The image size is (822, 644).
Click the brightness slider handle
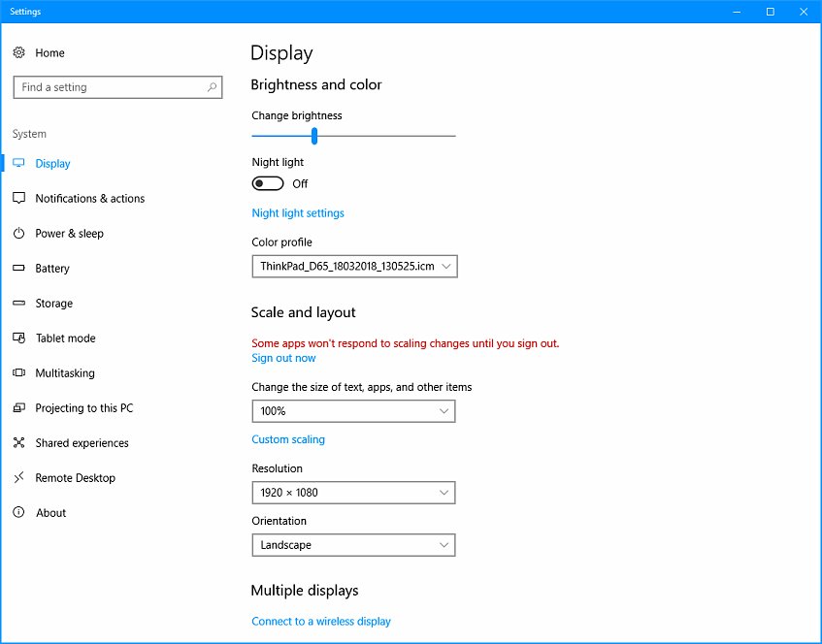tap(314, 136)
